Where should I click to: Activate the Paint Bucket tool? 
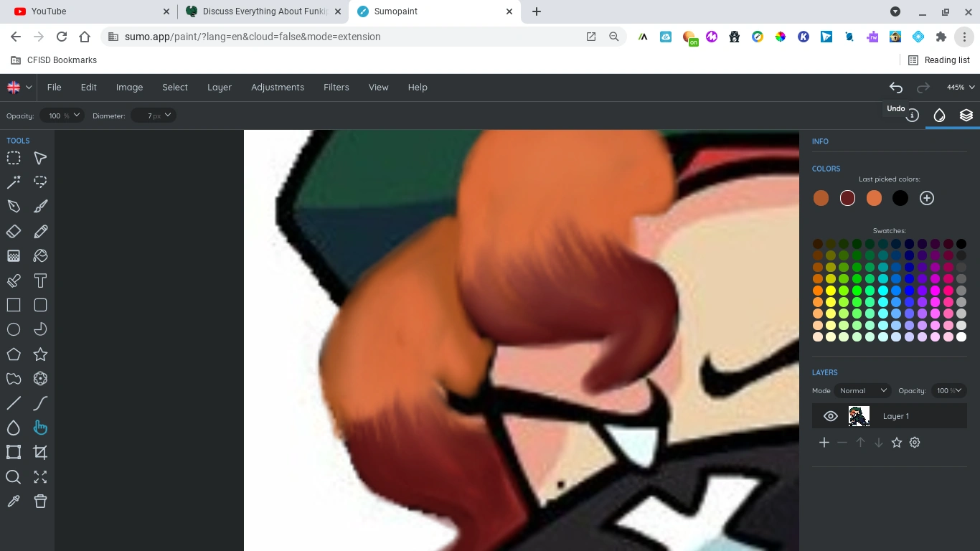coord(40,255)
